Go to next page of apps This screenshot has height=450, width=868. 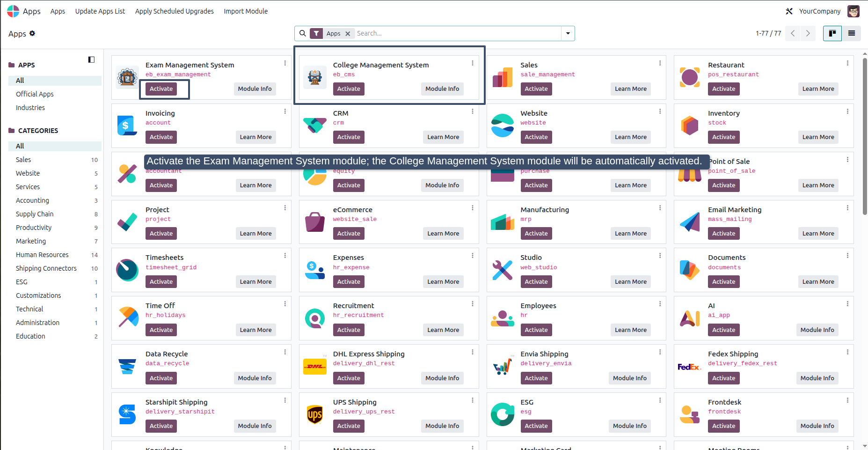tap(808, 33)
